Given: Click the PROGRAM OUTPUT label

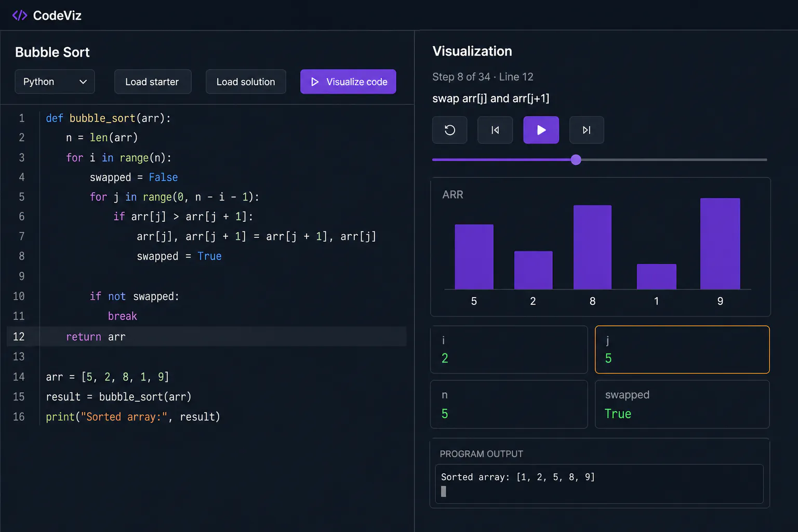Looking at the screenshot, I should (x=482, y=454).
